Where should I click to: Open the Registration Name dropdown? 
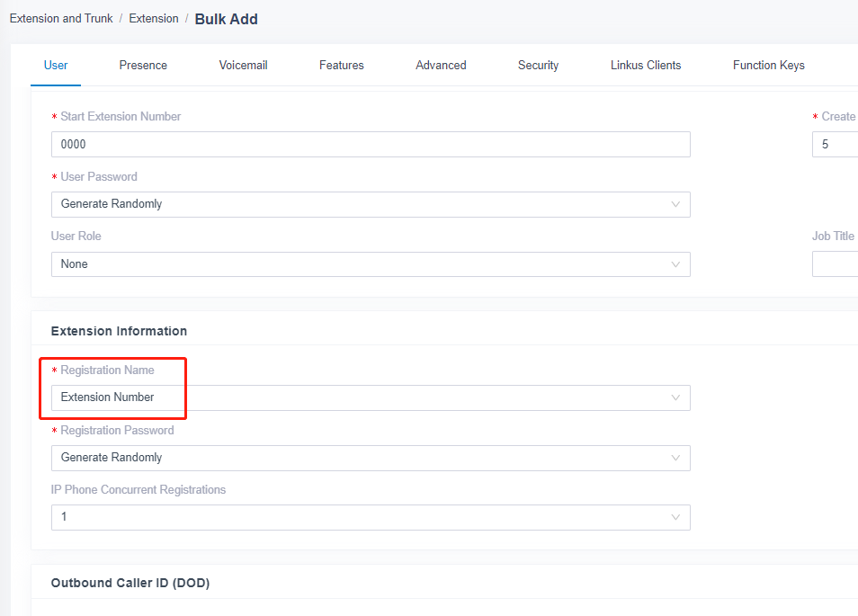point(371,397)
